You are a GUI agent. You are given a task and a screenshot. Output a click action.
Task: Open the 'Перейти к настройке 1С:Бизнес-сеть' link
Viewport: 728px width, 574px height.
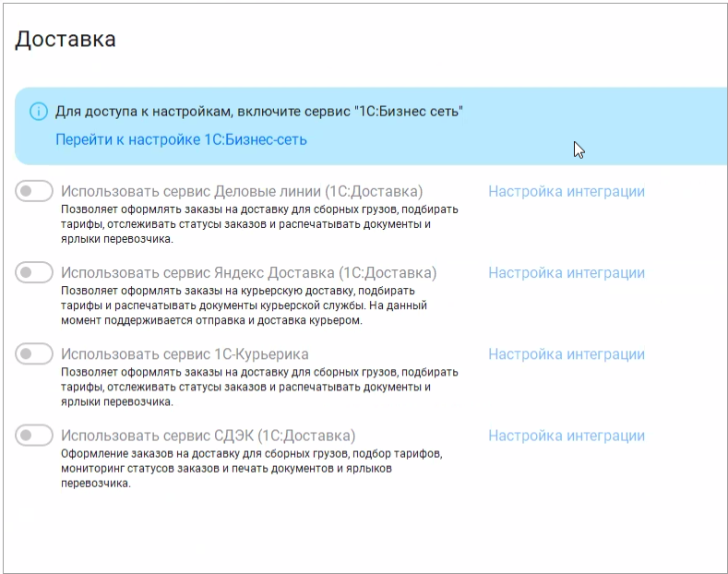pos(181,139)
